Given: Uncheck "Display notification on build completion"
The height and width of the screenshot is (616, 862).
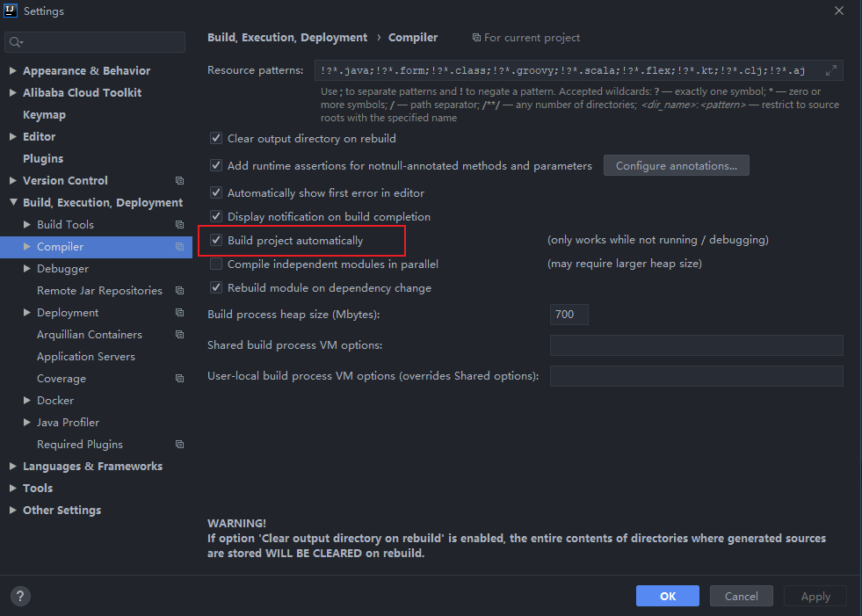Looking at the screenshot, I should point(216,216).
